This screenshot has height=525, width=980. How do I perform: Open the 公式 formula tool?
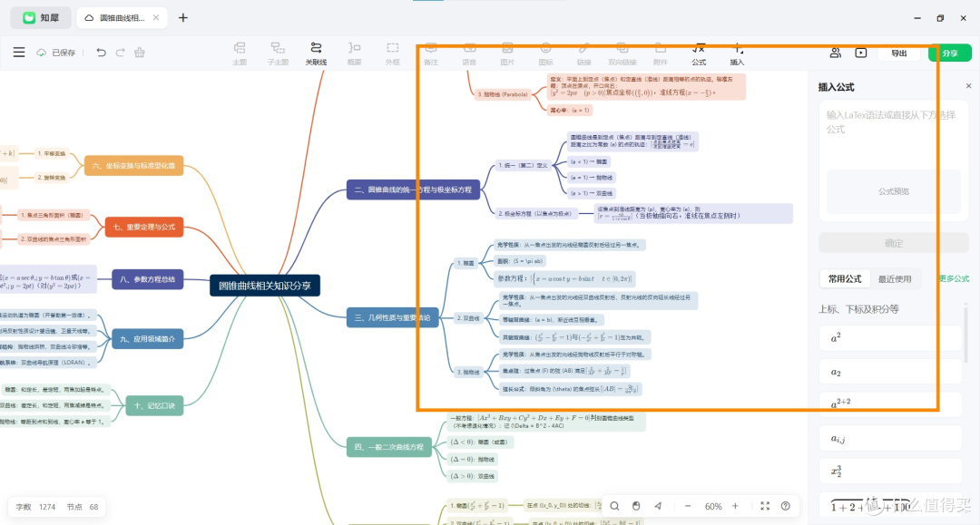[699, 53]
